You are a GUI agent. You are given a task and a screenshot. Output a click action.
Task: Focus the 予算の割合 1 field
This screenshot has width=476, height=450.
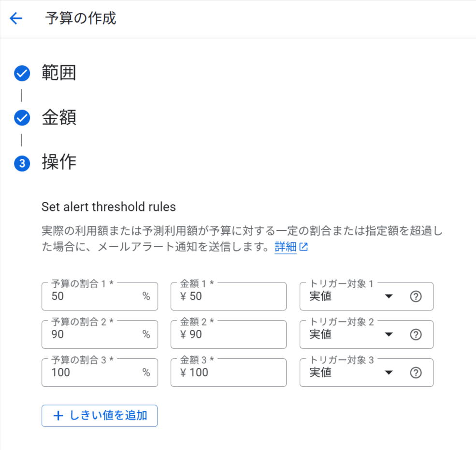point(100,296)
